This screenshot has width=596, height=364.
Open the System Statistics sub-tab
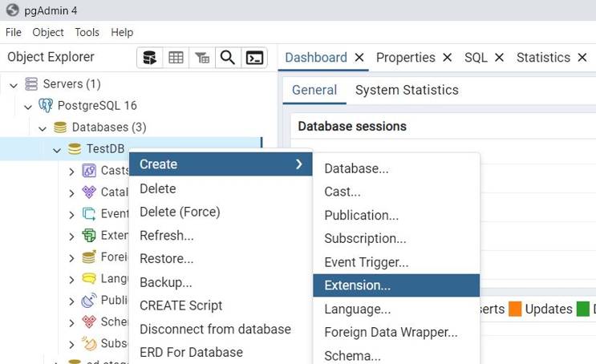tap(407, 90)
